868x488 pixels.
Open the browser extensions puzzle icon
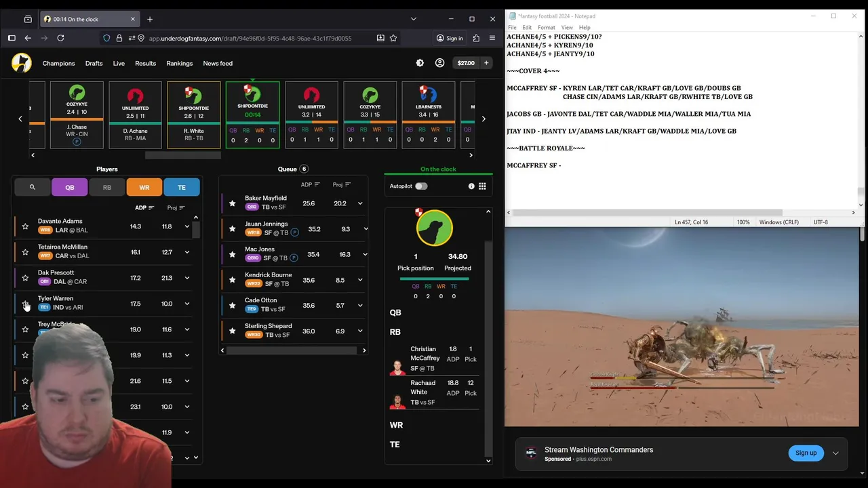click(x=476, y=38)
